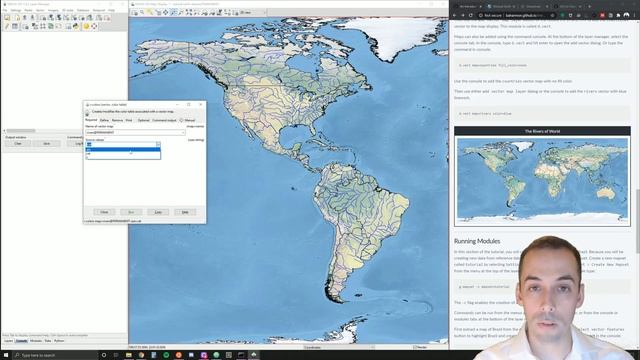Open File Explorer from taskbar
The image size is (640, 360).
pyautogui.click(x=129, y=355)
